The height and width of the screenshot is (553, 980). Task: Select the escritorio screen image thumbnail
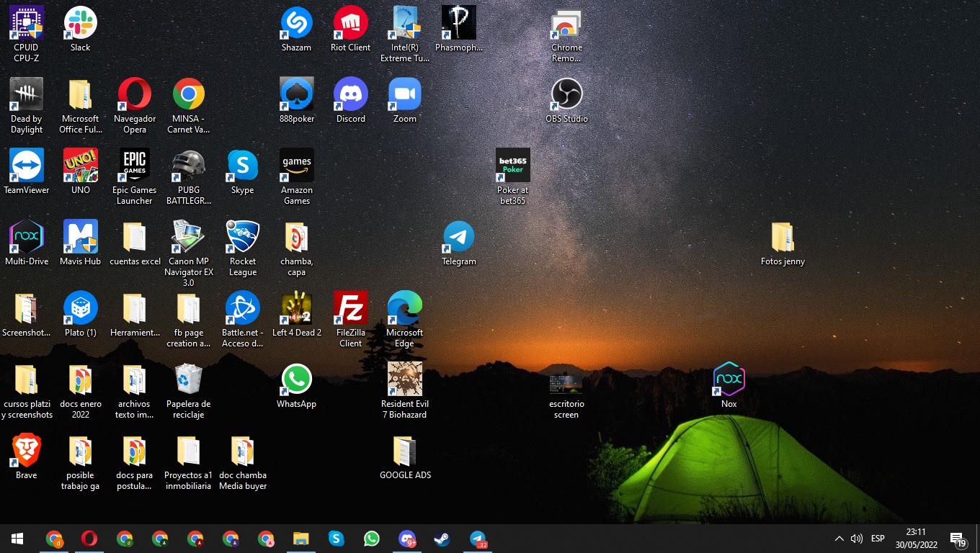point(566,383)
